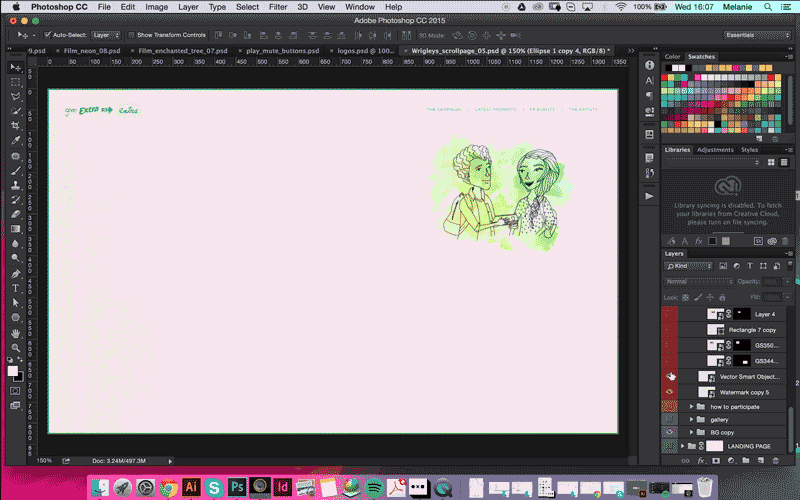Create new fill or adjustment layer
Screen dimensions: 800x500
731,460
